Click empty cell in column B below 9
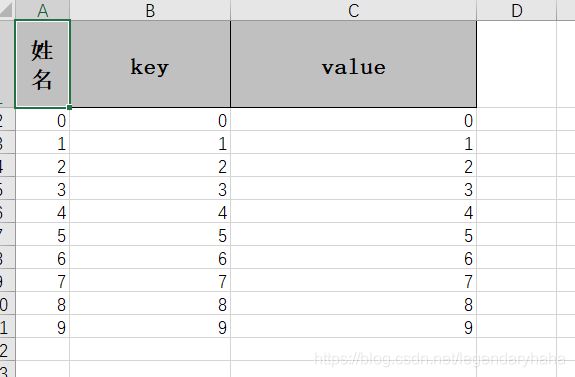Image resolution: width=575 pixels, height=377 pixels. (150, 349)
